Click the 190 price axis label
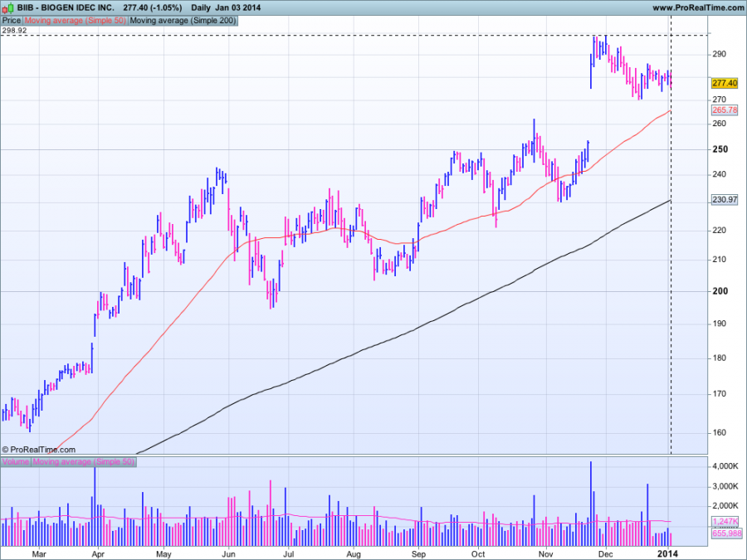 [720, 324]
